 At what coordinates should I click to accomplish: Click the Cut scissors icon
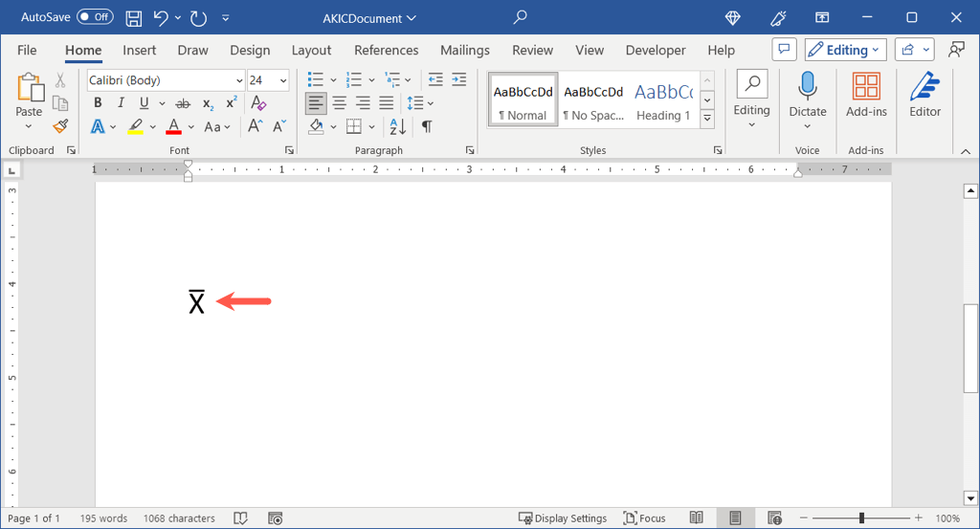point(60,80)
